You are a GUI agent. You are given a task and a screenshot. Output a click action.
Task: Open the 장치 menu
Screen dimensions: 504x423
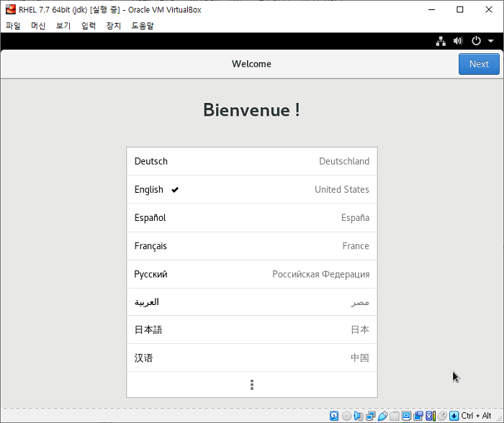click(x=114, y=25)
